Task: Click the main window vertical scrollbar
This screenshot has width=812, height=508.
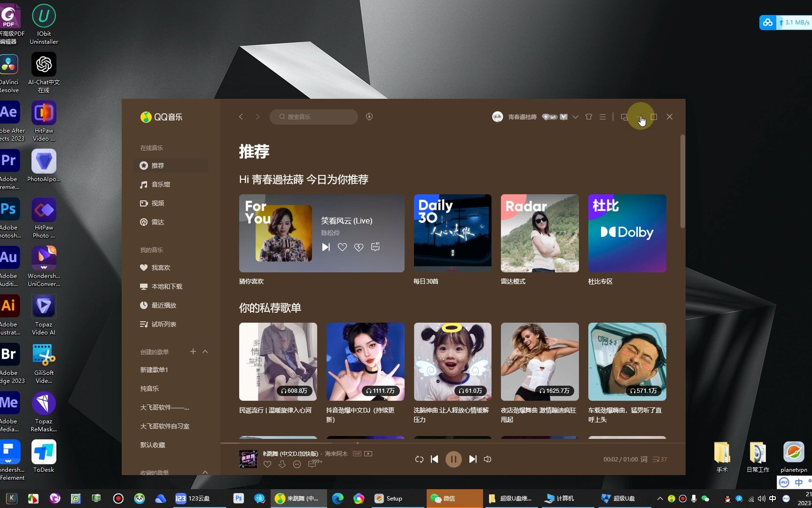Action: (682, 182)
